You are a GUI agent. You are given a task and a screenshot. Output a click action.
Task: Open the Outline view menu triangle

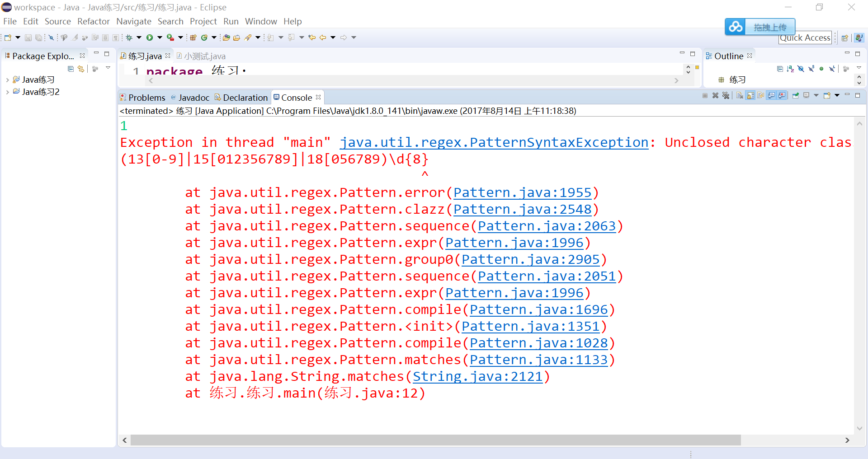tap(859, 67)
